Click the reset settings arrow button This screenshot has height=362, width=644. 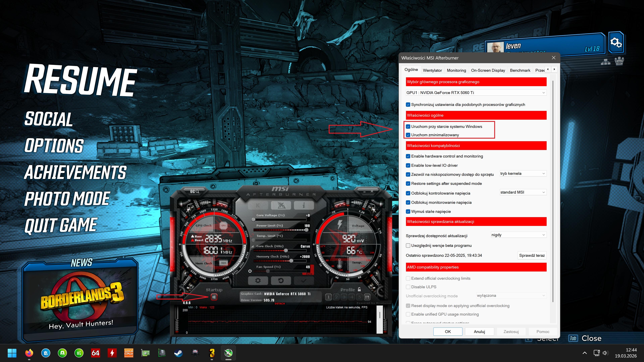[x=281, y=281]
